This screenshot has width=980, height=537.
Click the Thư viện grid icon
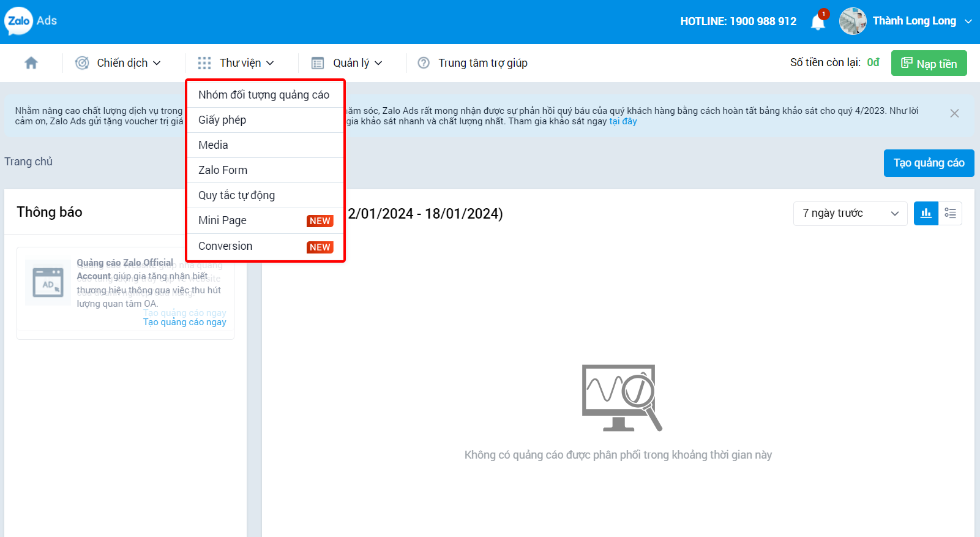[204, 63]
